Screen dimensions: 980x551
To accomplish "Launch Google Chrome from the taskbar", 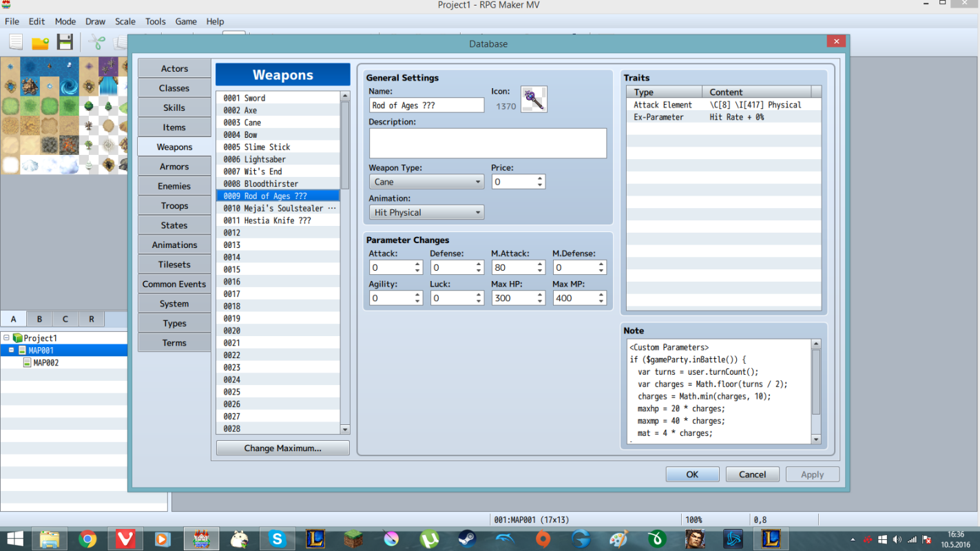I will pyautogui.click(x=87, y=539).
